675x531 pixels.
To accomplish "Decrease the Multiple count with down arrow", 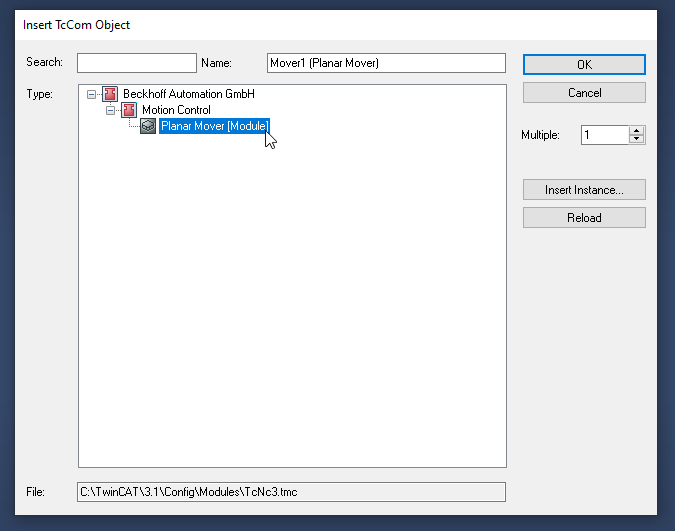I will coord(636,140).
